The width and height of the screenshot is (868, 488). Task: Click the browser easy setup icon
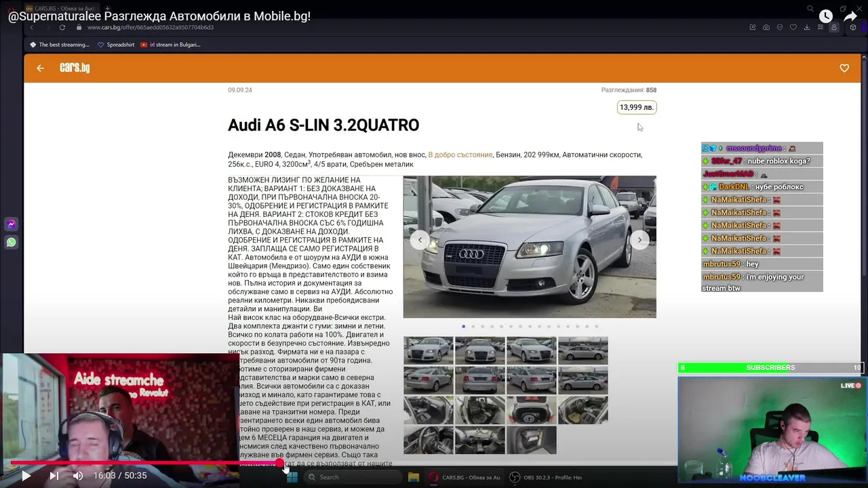[x=821, y=28]
